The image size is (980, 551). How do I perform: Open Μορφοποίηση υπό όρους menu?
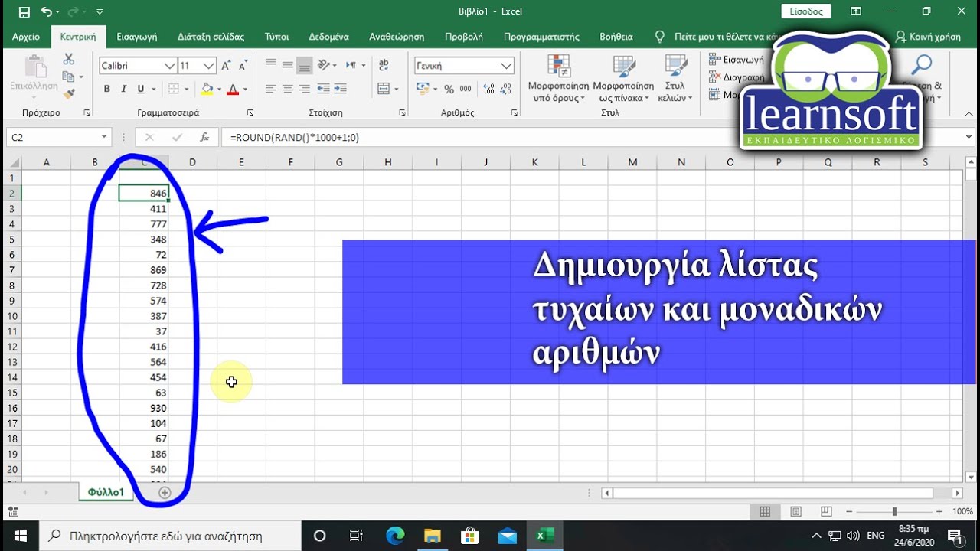[558, 77]
